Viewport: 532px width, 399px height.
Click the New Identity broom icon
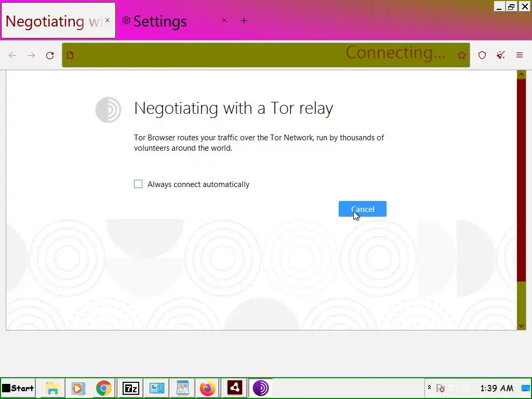click(501, 55)
